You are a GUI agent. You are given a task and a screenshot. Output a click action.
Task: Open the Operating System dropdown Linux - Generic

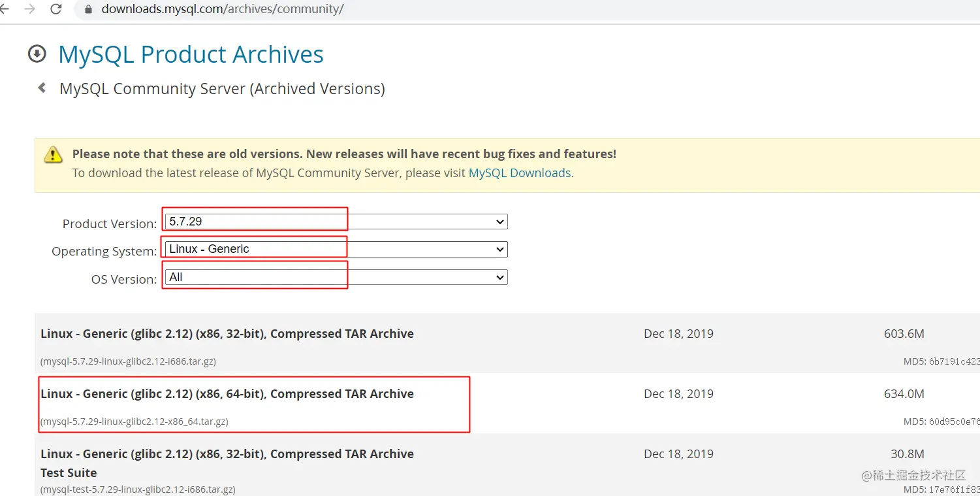pos(336,249)
